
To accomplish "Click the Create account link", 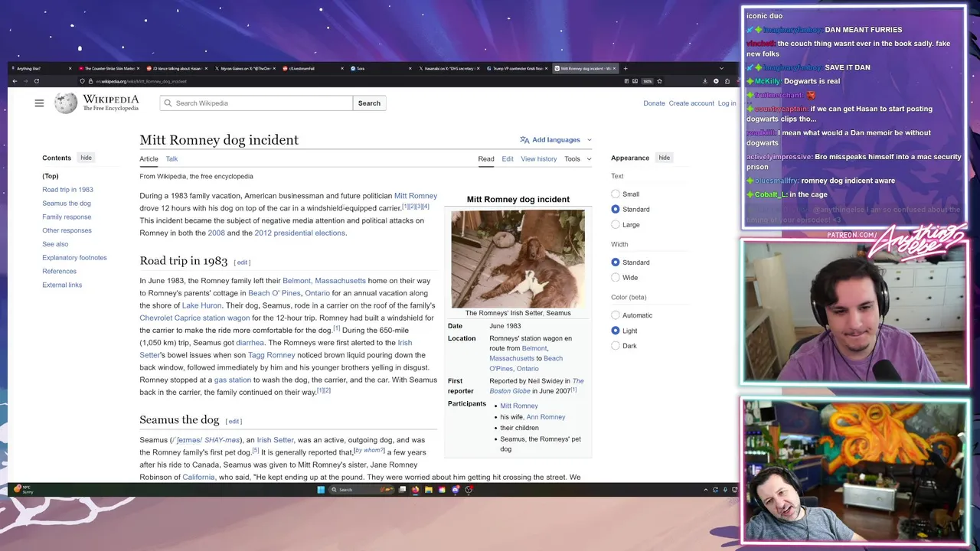I will (x=691, y=103).
